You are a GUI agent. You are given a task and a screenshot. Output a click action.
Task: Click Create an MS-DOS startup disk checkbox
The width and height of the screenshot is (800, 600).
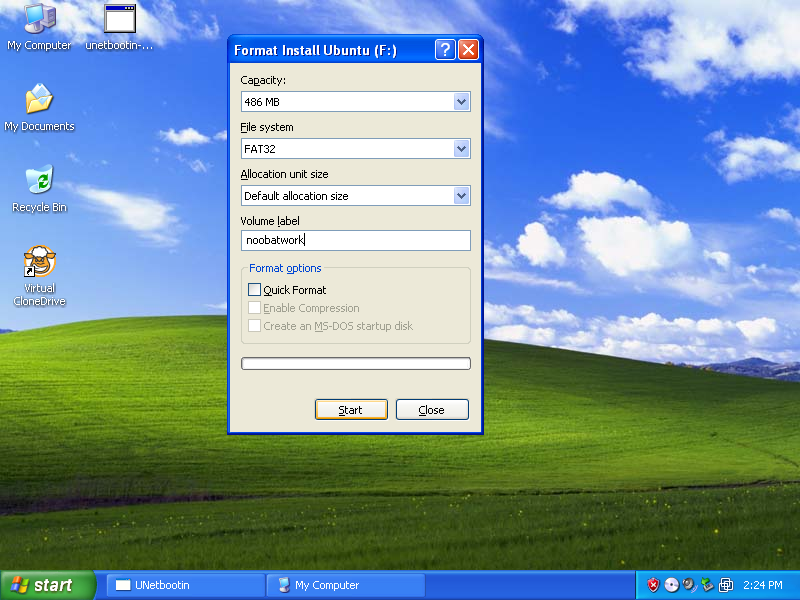[x=254, y=326]
